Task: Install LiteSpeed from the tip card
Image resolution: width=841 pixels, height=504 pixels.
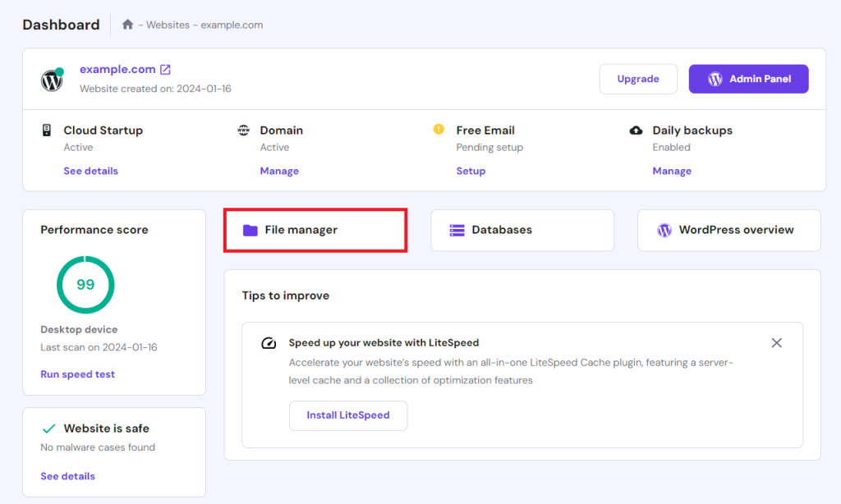Action: point(347,415)
